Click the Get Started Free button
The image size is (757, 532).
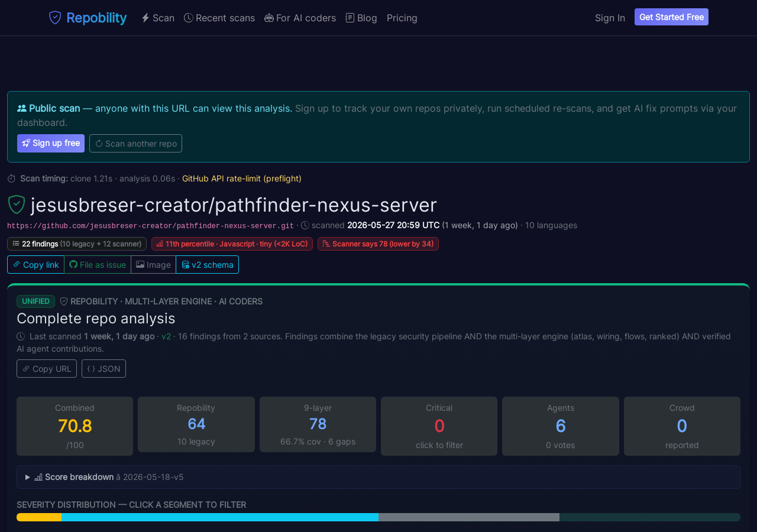(671, 17)
